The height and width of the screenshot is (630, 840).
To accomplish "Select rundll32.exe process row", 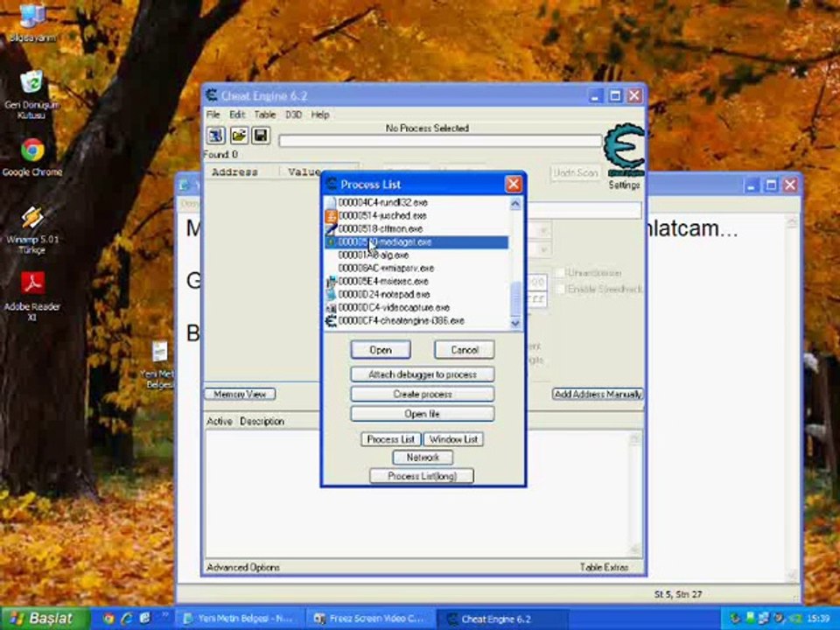I will pos(416,202).
